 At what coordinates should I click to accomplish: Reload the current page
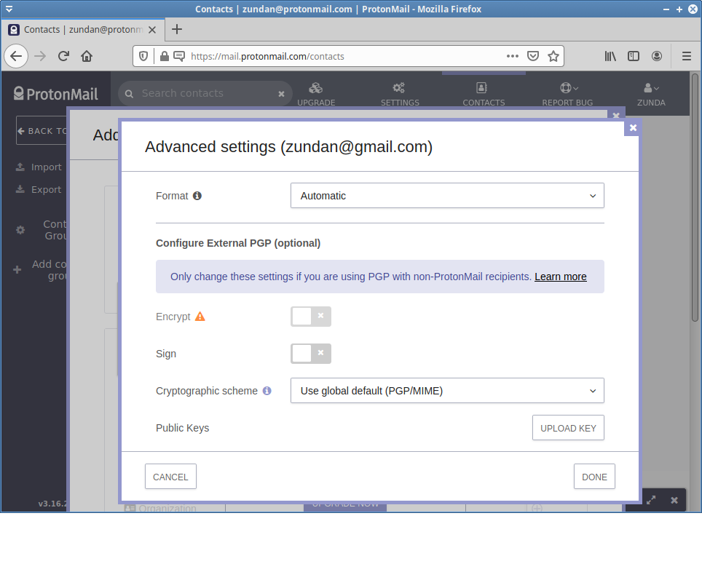pyautogui.click(x=63, y=56)
